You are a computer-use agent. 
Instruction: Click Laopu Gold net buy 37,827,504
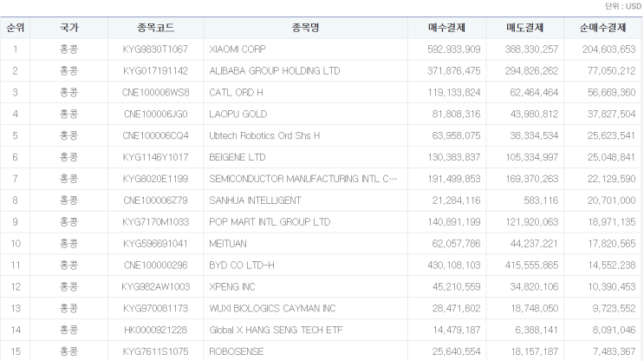pyautogui.click(x=612, y=115)
